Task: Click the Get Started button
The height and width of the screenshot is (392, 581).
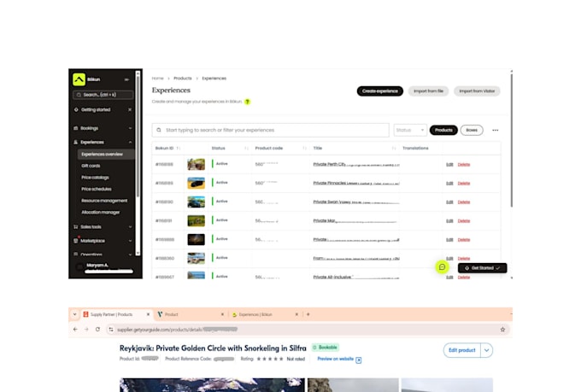Action: (483, 268)
